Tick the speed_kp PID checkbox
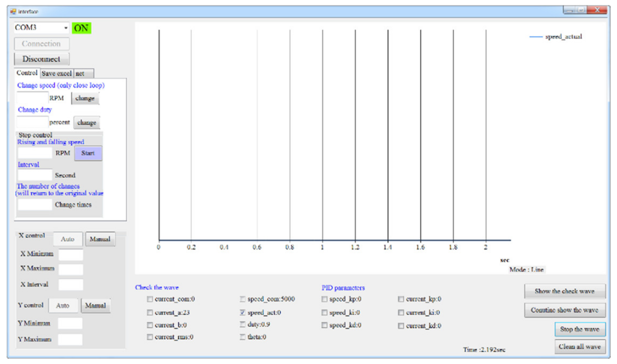Viewport: 617px width, 364px height. (324, 299)
